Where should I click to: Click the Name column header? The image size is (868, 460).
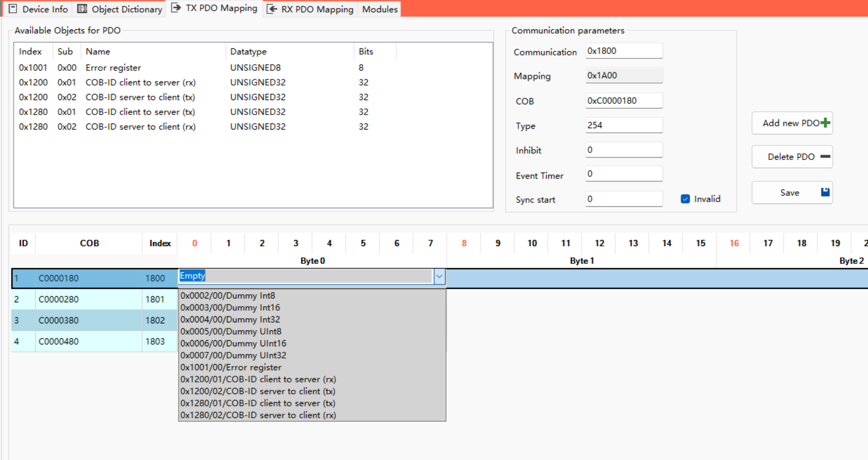point(153,51)
